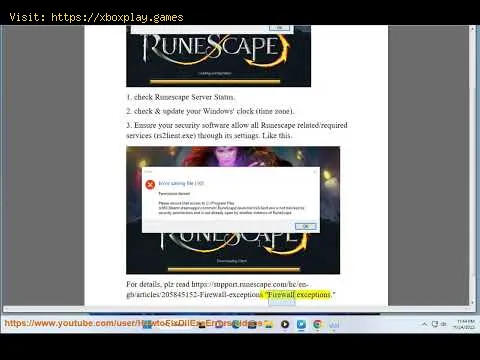Open the volume icon in the system tray

pyautogui.click(x=444, y=324)
